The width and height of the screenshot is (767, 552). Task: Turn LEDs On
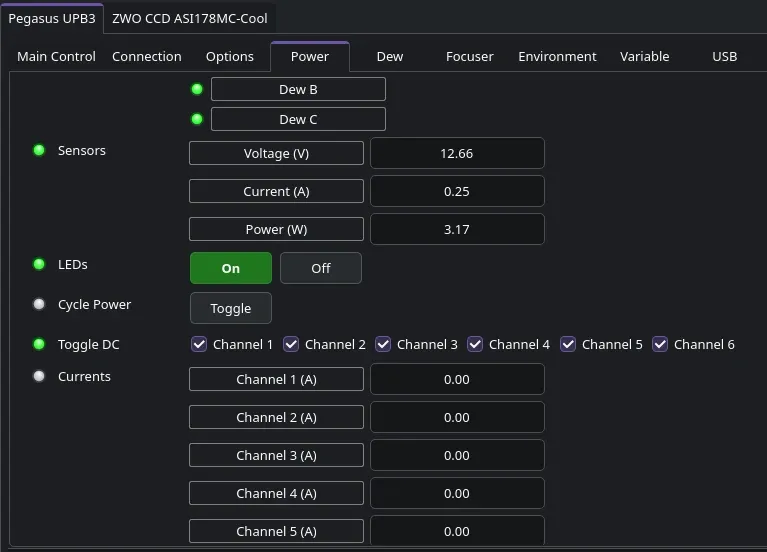click(231, 268)
